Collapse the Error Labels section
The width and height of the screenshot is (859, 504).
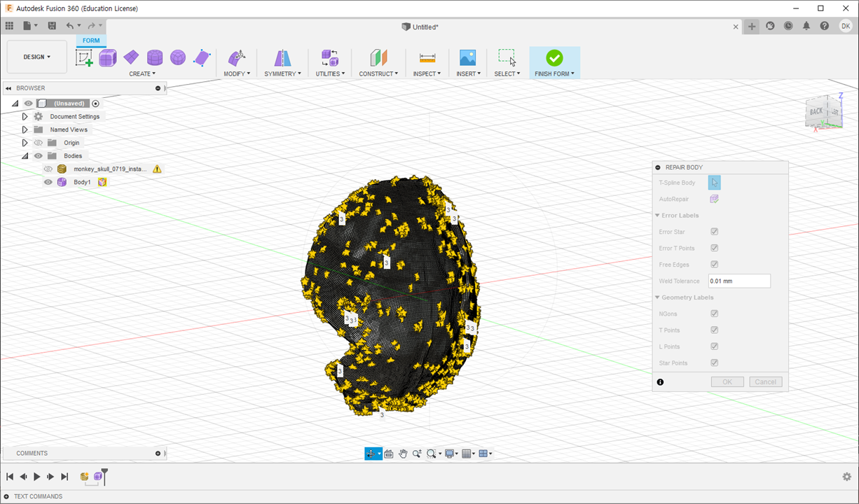tap(658, 216)
